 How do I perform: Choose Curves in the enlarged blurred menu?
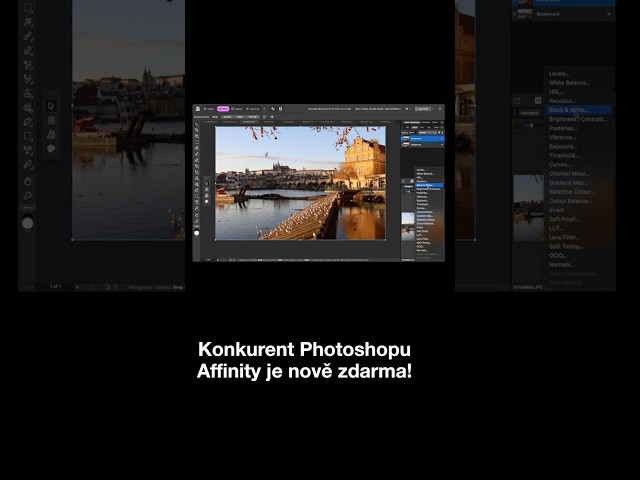coord(560,164)
